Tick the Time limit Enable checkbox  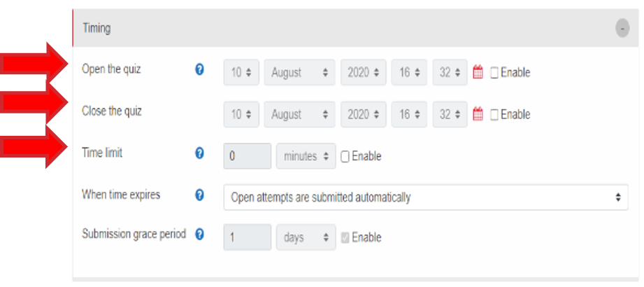click(345, 157)
